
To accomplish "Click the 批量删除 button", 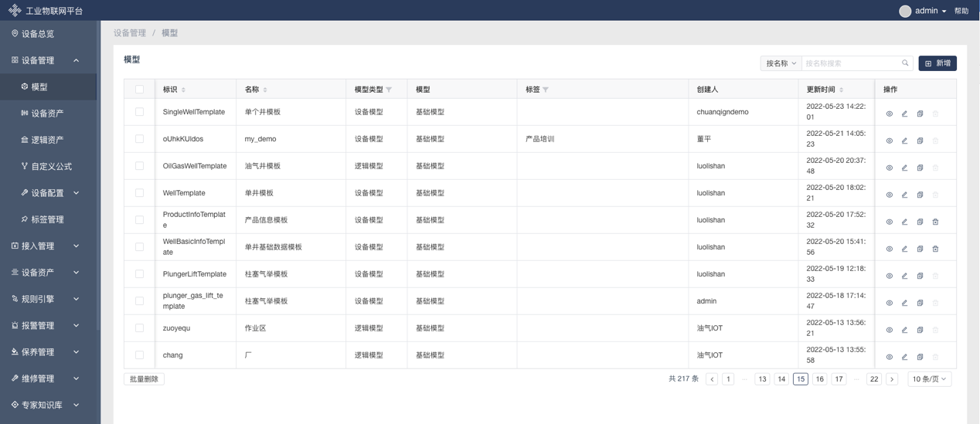I will (x=144, y=379).
